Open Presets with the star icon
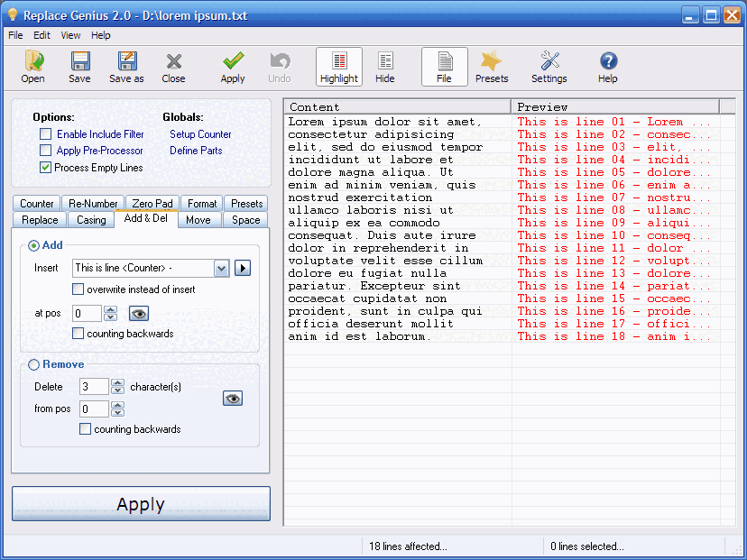747x560 pixels. (x=492, y=67)
